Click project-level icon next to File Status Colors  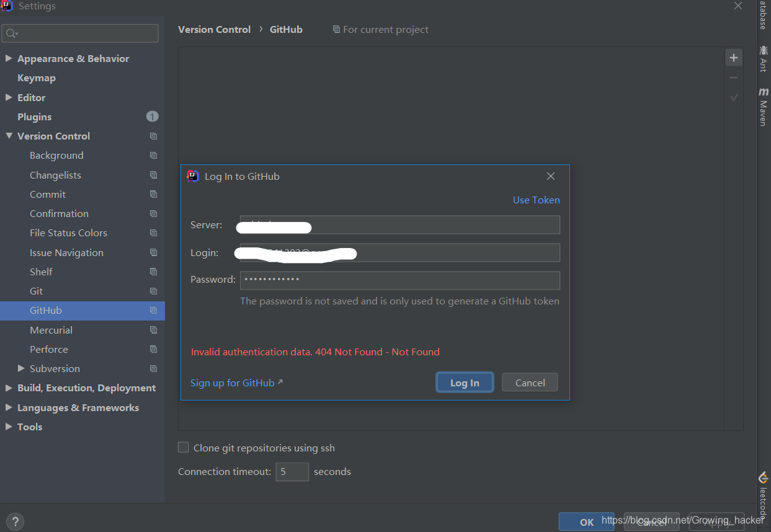[153, 233]
